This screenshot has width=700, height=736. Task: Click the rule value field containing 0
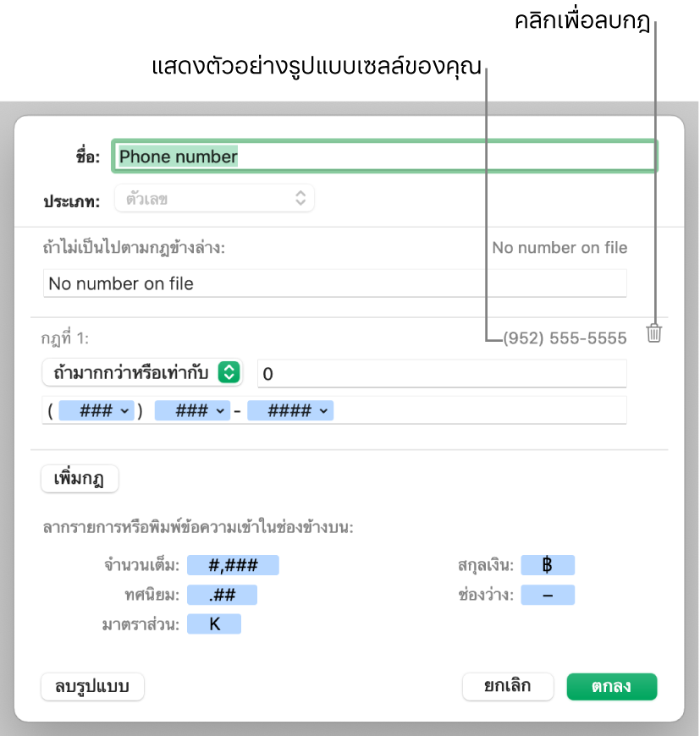(441, 372)
